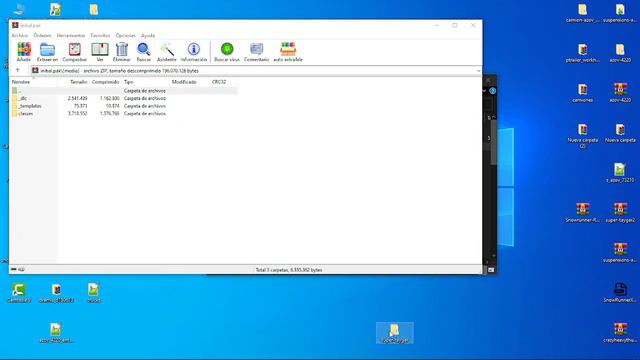Open the Archivo menu

point(20,36)
